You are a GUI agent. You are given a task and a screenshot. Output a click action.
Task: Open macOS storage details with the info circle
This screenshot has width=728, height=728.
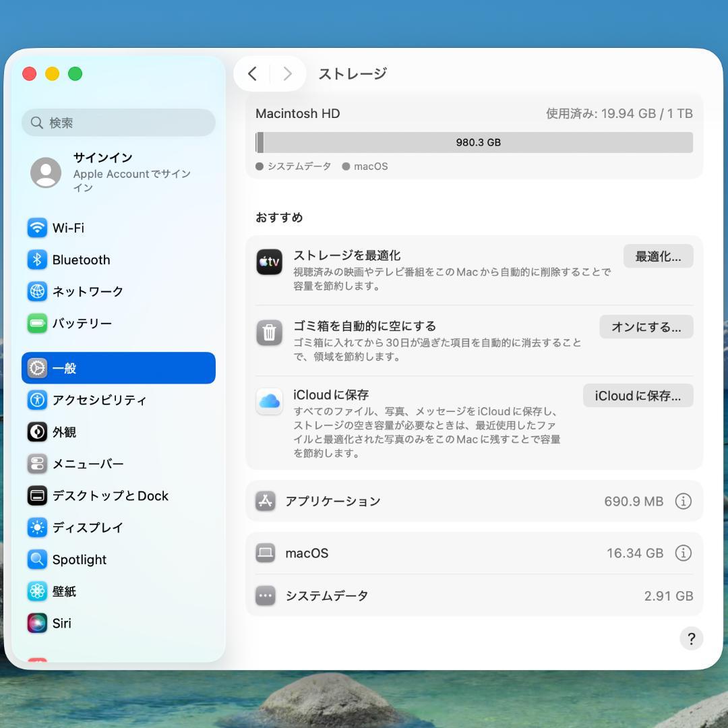coord(683,553)
